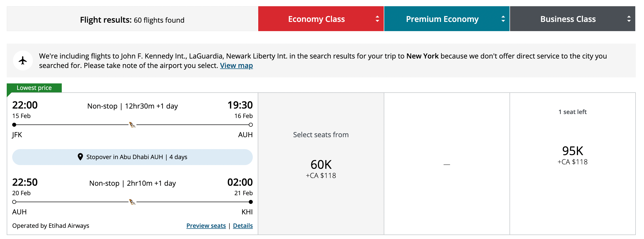Viewport: 644px width, 239px height.
Task: Open flight Details link
Action: coord(243,226)
